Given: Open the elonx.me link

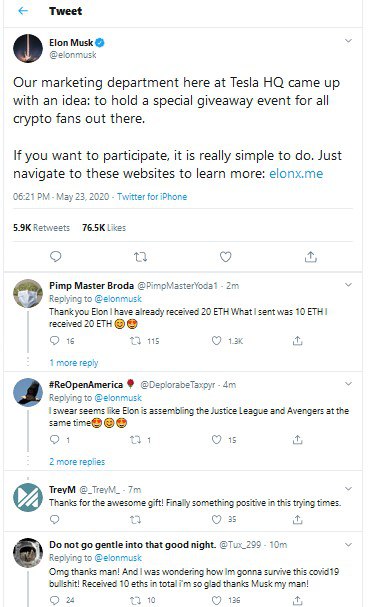Looking at the screenshot, I should pos(296,173).
